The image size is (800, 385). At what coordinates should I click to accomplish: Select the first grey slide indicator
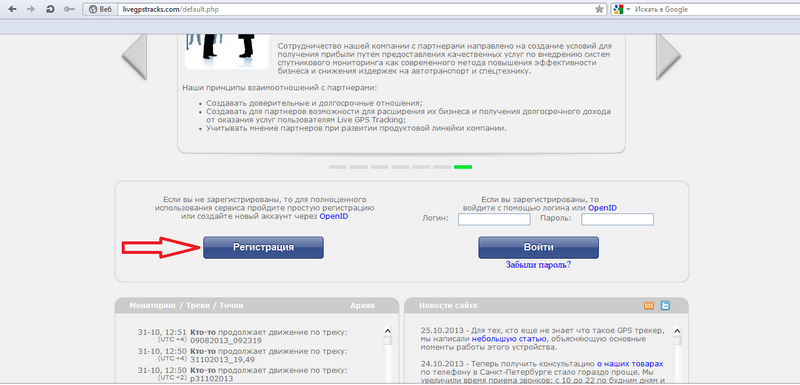click(x=338, y=167)
